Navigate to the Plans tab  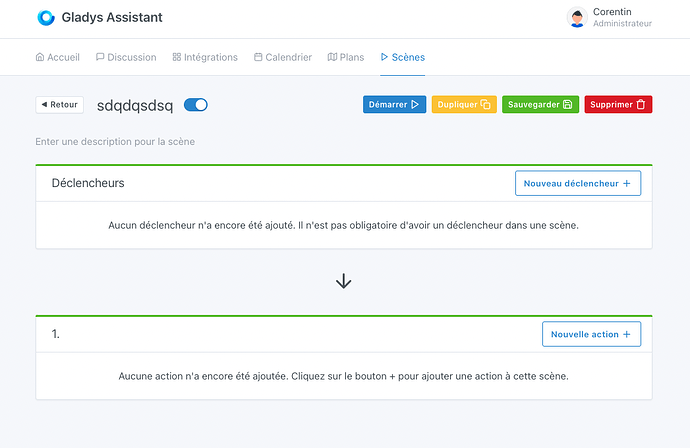pyautogui.click(x=346, y=57)
